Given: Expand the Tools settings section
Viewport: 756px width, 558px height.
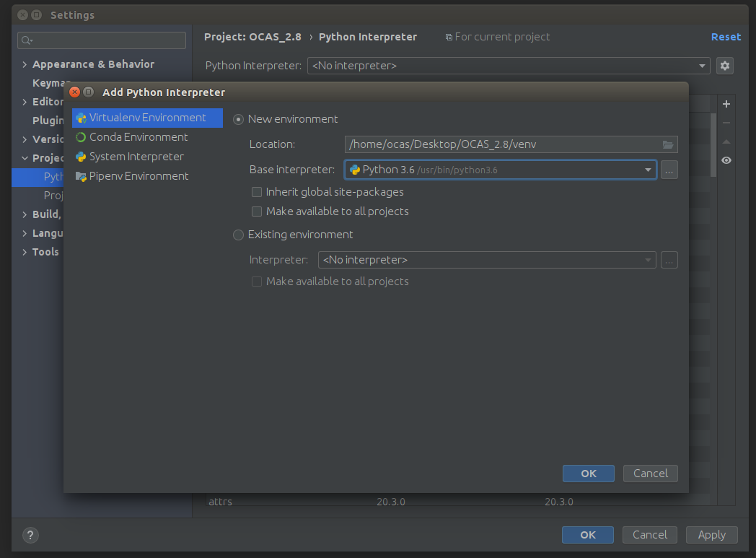Looking at the screenshot, I should pyautogui.click(x=25, y=252).
